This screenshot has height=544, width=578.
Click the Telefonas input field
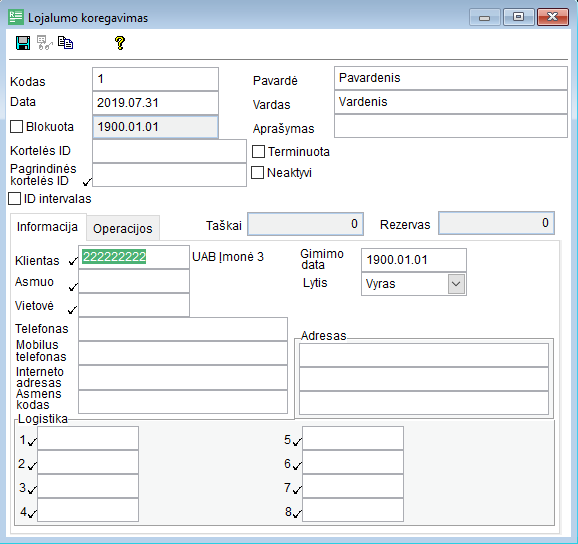183,329
